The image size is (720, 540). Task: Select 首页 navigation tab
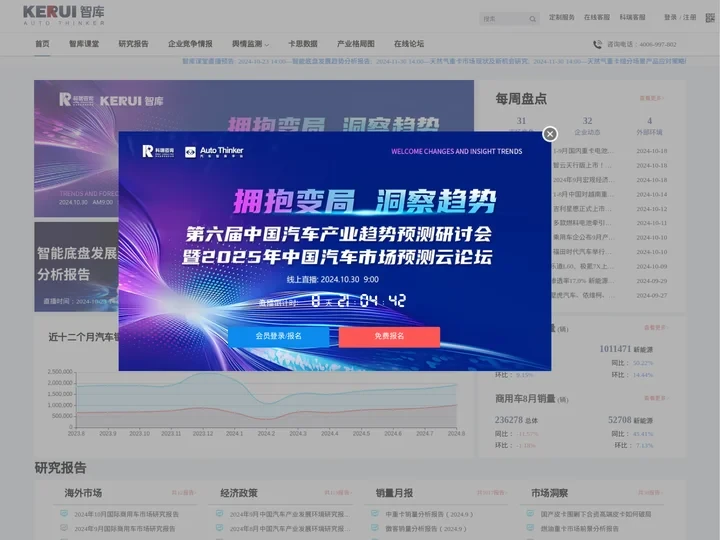pos(42,44)
